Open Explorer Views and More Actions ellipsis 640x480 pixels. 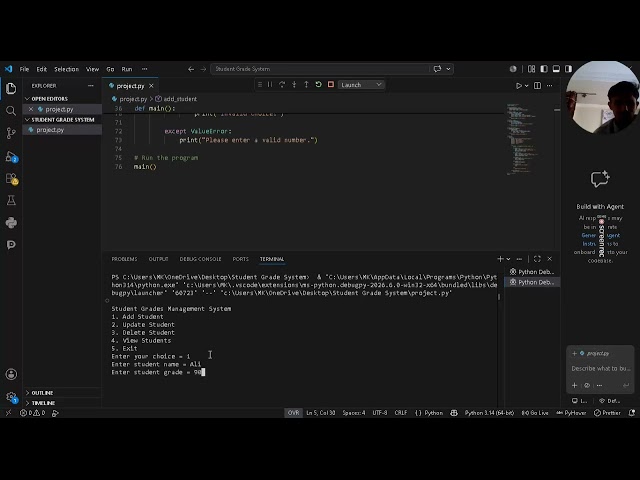[91, 86]
